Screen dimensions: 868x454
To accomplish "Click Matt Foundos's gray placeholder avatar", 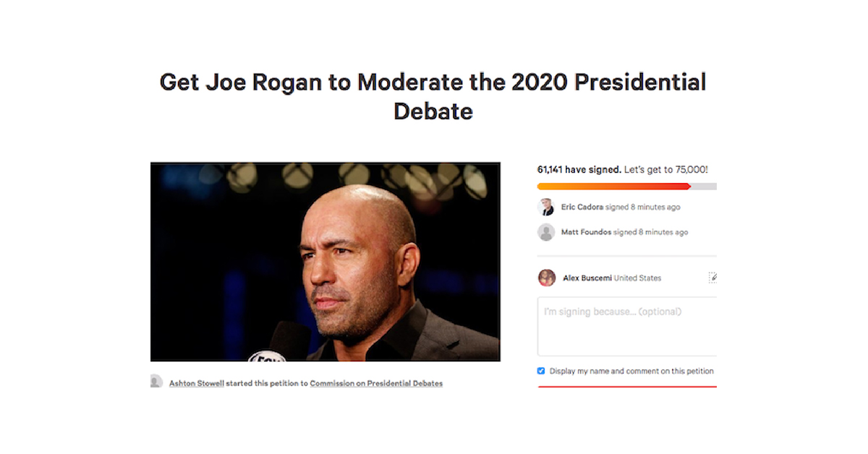I will pos(546,232).
